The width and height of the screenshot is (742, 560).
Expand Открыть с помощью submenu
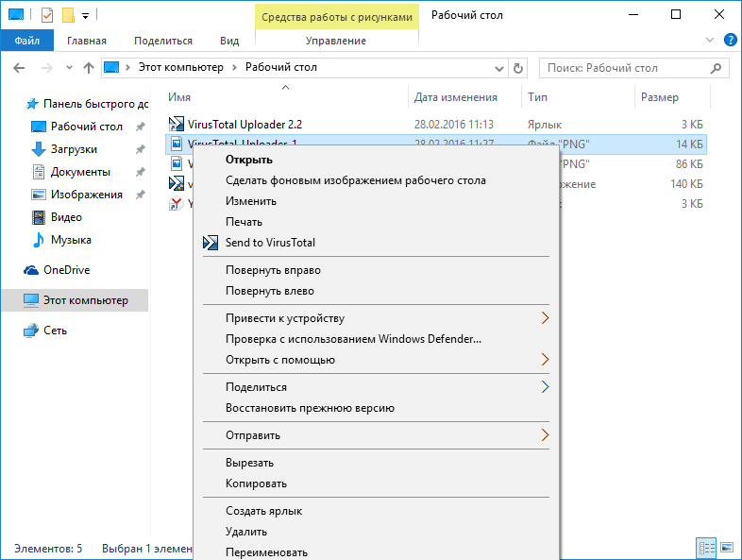pyautogui.click(x=545, y=360)
